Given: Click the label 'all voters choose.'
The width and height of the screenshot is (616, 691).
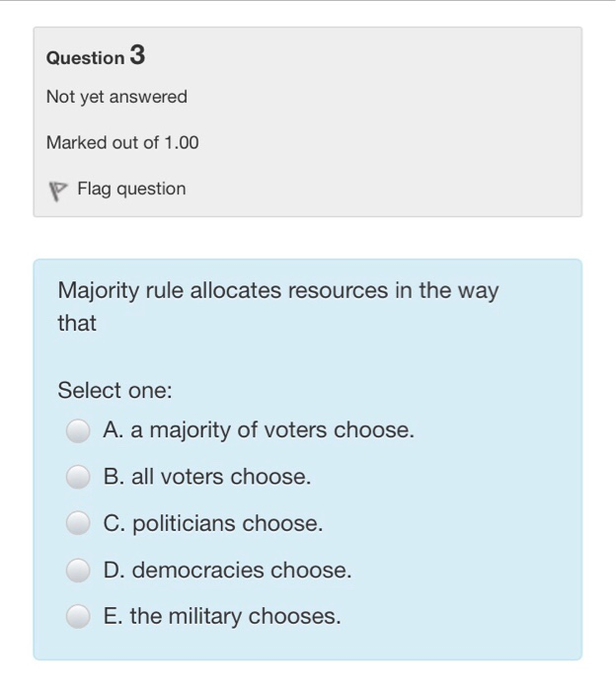Looking at the screenshot, I should pos(221,477).
